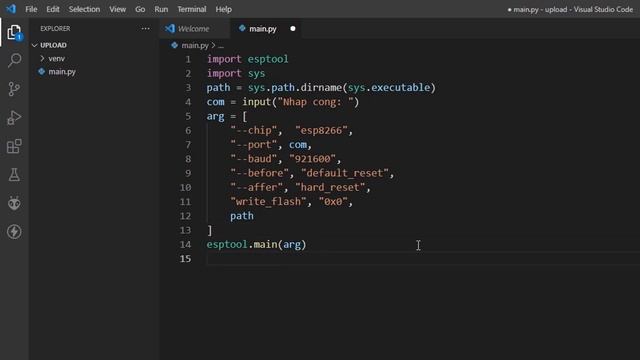640x360 pixels.
Task: Click the "921600" baud value
Action: [x=312, y=159]
